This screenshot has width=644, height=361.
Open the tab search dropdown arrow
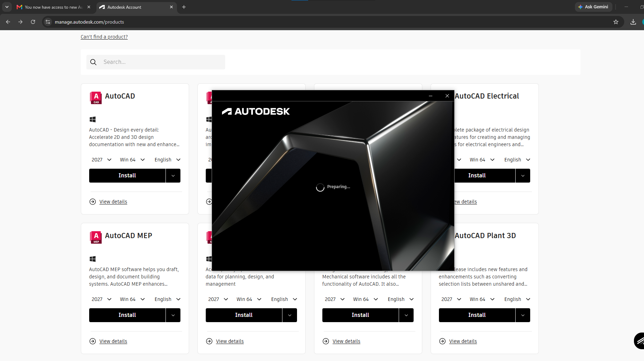(x=7, y=7)
